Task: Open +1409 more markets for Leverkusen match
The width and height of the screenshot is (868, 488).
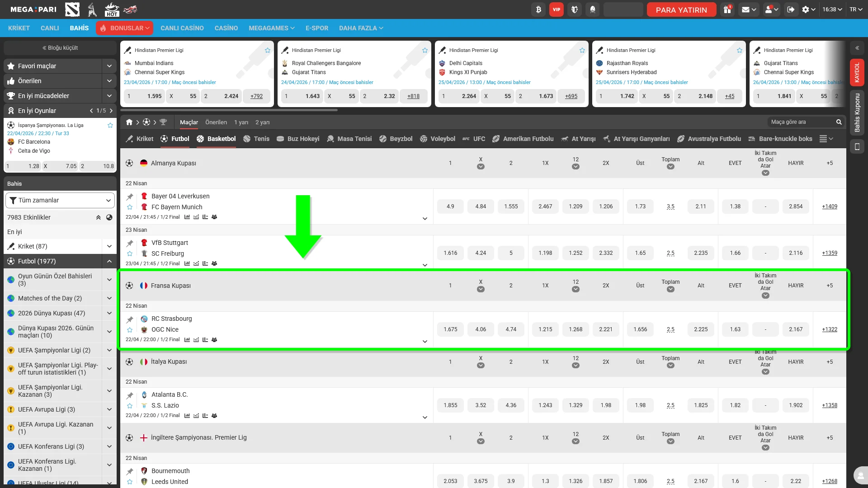Action: tap(830, 206)
